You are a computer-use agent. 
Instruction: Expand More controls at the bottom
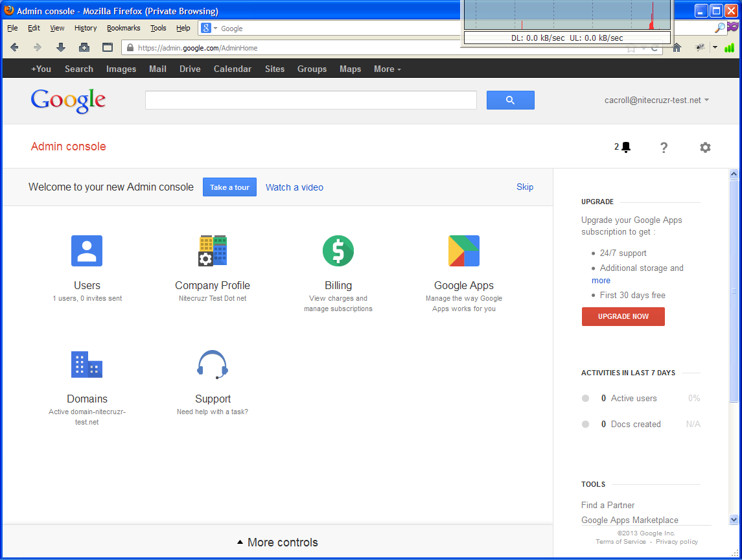(x=277, y=542)
